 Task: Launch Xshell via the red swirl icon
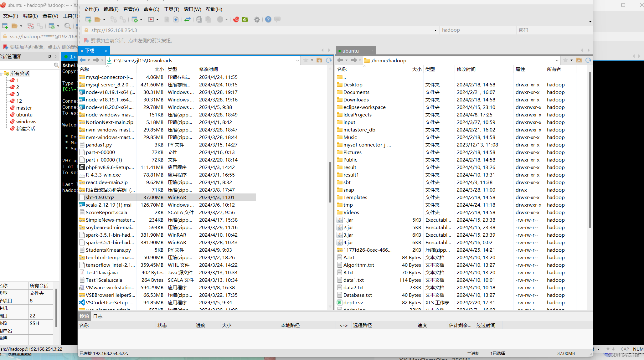(x=236, y=19)
